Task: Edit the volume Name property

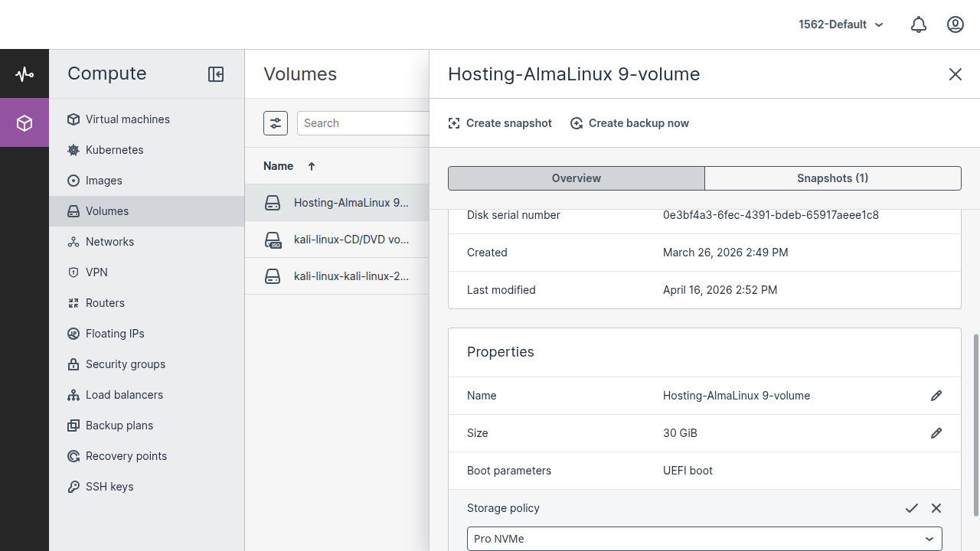Action: pyautogui.click(x=936, y=396)
